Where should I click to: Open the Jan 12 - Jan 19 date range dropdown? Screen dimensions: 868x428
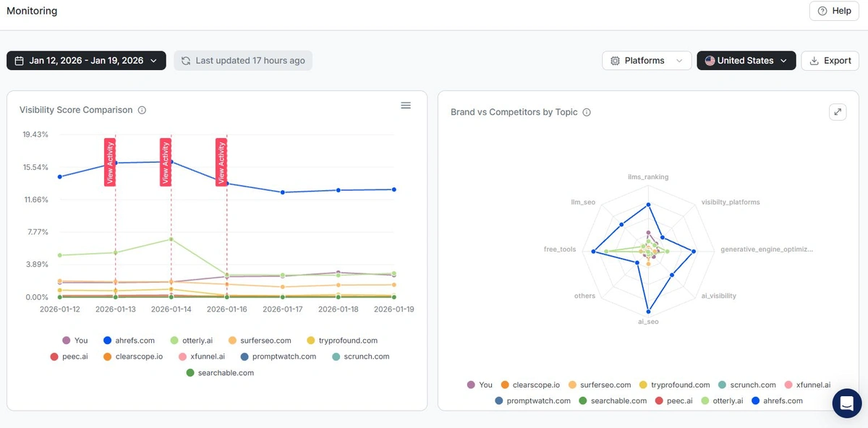[85, 60]
